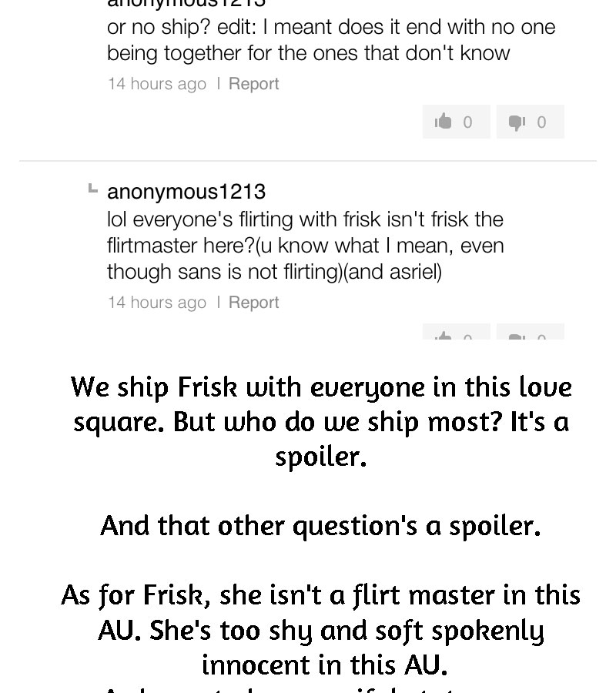Select the "or no ship? edit:" comment text

pyautogui.click(x=330, y=40)
